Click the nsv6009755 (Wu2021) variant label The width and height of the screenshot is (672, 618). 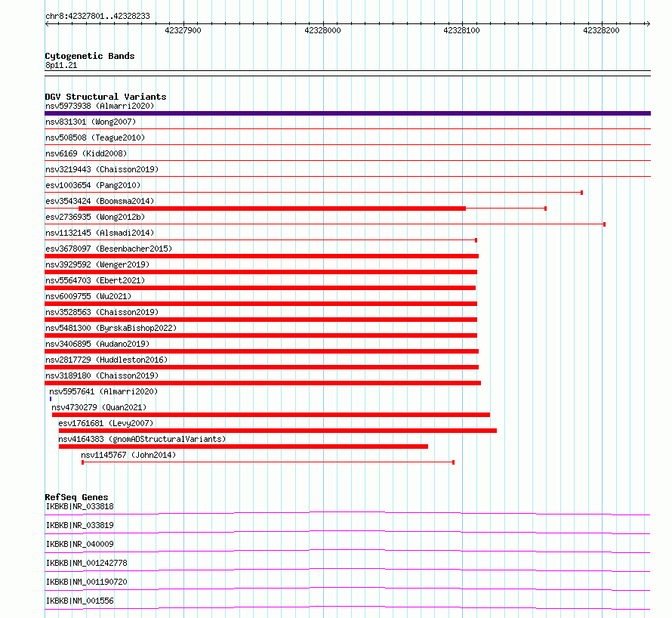[x=88, y=296]
